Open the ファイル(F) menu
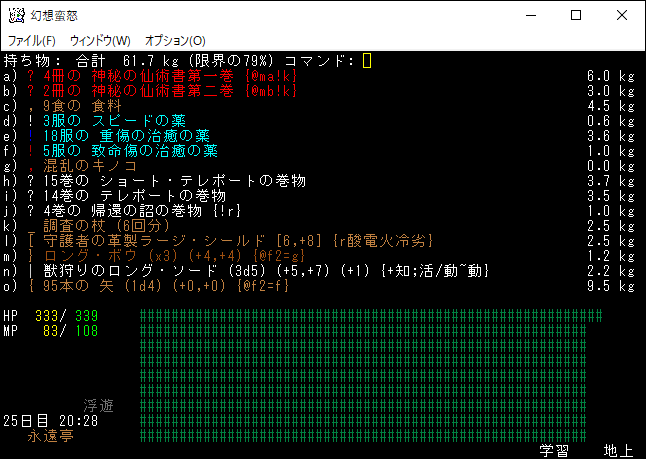Viewport: 646px width, 459px height. pos(32,41)
